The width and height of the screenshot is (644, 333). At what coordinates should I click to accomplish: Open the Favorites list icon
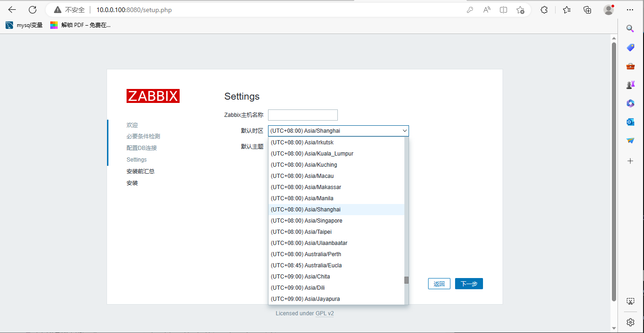pyautogui.click(x=566, y=10)
